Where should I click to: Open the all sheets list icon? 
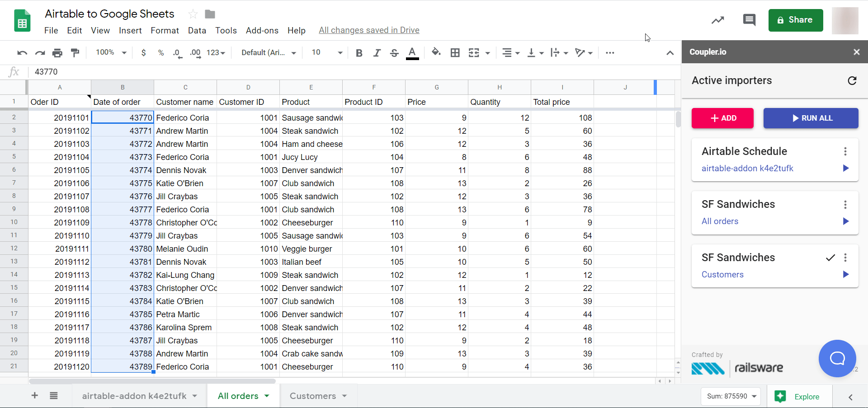pos(54,396)
